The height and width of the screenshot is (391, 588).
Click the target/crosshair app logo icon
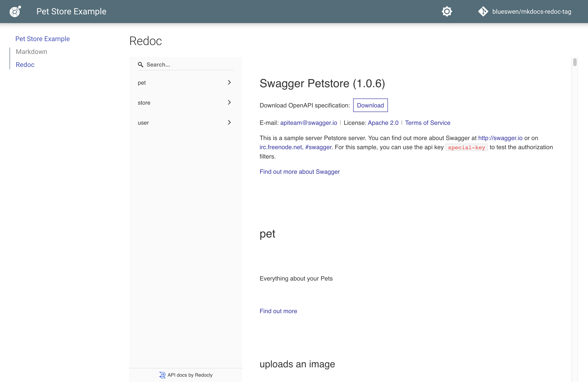pos(15,11)
